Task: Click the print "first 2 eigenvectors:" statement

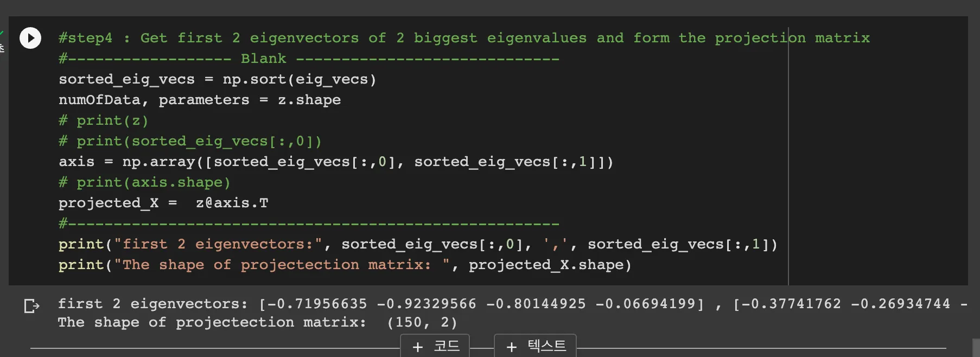Action: [417, 244]
